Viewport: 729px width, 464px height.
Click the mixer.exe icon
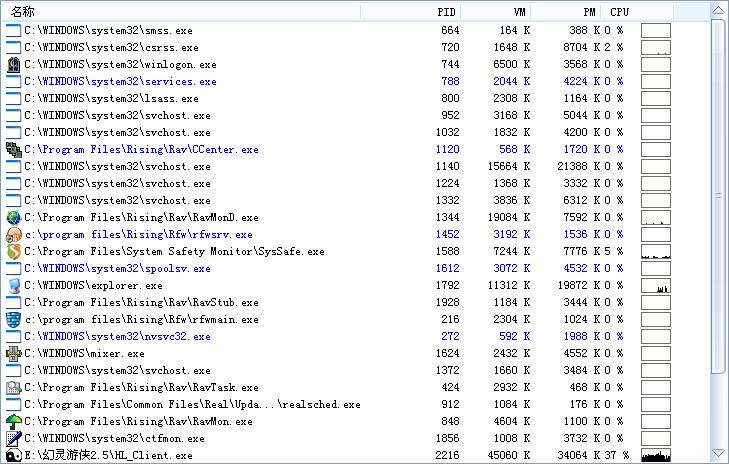click(x=13, y=353)
